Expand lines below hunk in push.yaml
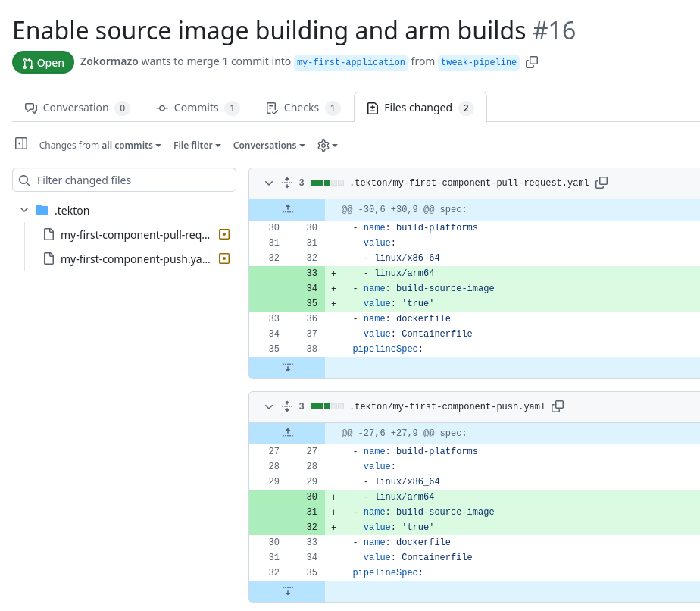This screenshot has height=611, width=700. tap(287, 591)
